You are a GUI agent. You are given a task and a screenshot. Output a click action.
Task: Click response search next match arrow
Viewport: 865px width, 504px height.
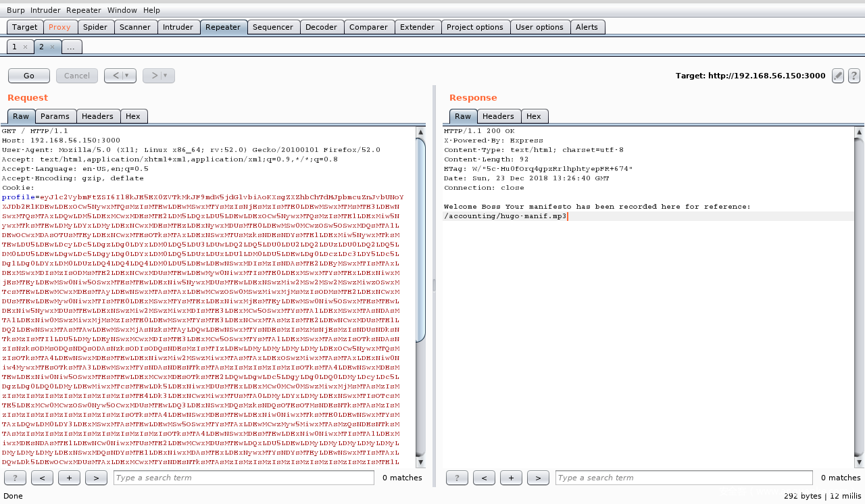pyautogui.click(x=538, y=478)
